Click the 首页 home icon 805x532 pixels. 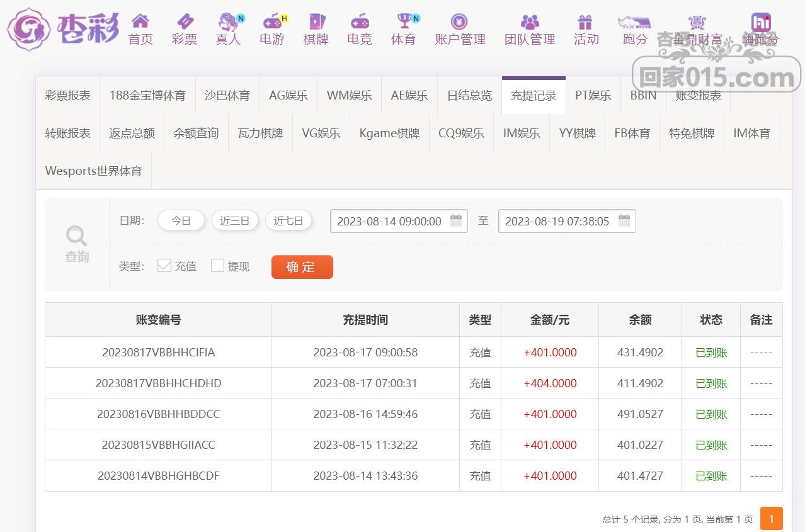[x=140, y=22]
